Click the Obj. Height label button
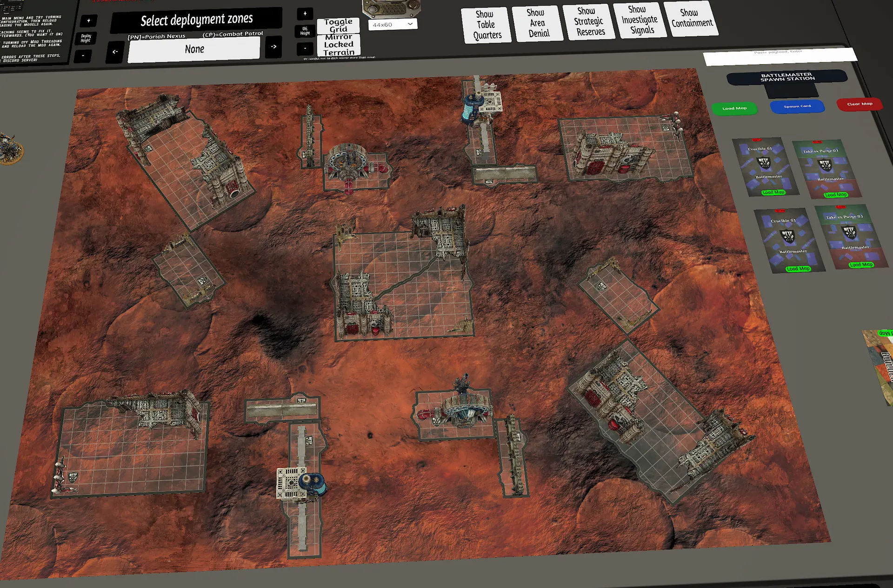This screenshot has height=588, width=893. (305, 31)
